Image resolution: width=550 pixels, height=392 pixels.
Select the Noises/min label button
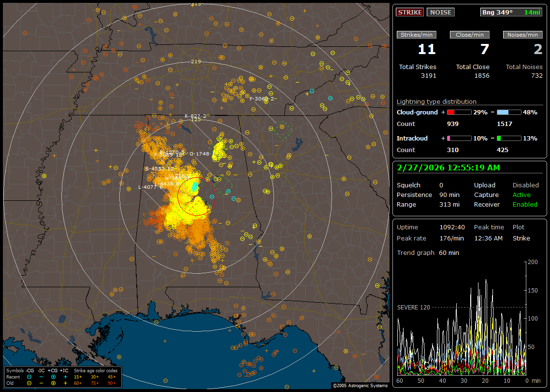click(x=522, y=35)
